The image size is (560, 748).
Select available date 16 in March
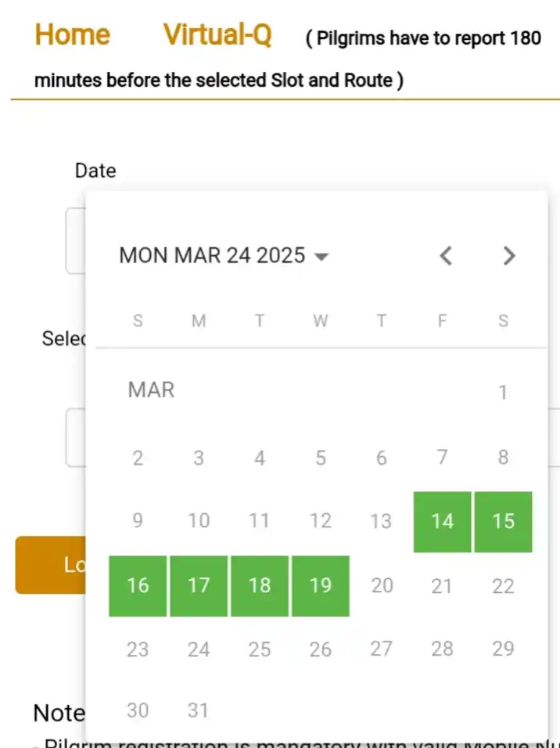pyautogui.click(x=138, y=586)
